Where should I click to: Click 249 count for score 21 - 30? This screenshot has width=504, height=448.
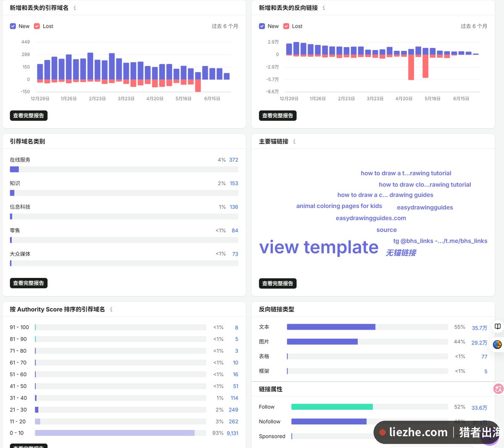tap(234, 410)
